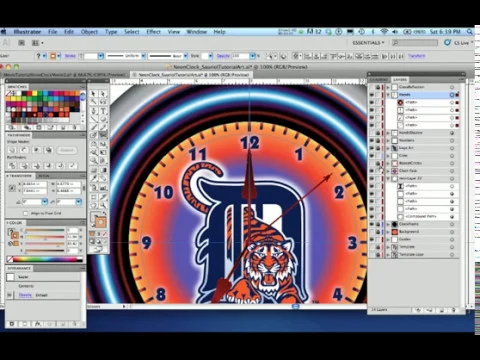Screen dimensions: 480x360
Task: Open the rotate angle dropdown in the Transform panel
Action: point(45,202)
